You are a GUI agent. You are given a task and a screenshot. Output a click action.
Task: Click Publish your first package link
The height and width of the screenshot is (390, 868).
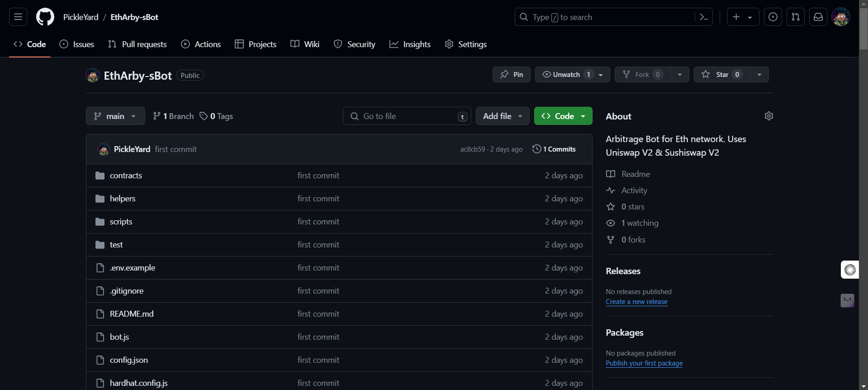click(644, 363)
